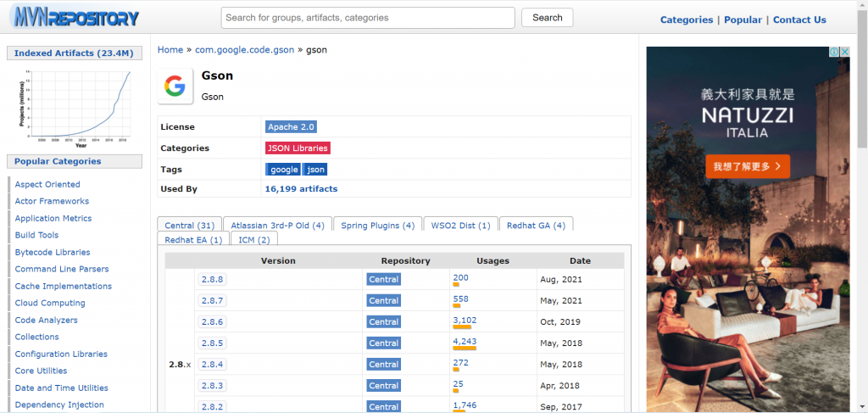Open the 558 usages link
Screen dimensions: 868x413
pyautogui.click(x=460, y=299)
